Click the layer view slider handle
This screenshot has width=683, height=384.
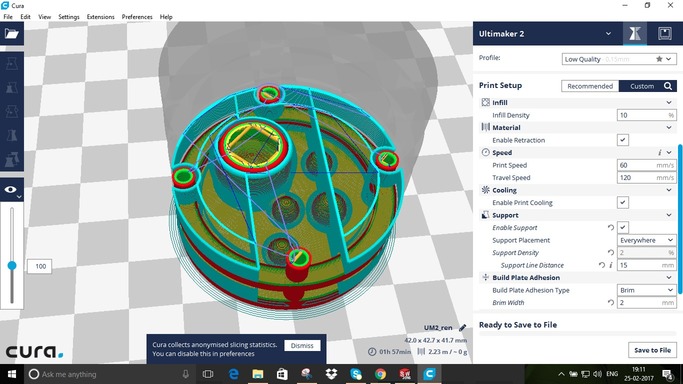tap(12, 266)
